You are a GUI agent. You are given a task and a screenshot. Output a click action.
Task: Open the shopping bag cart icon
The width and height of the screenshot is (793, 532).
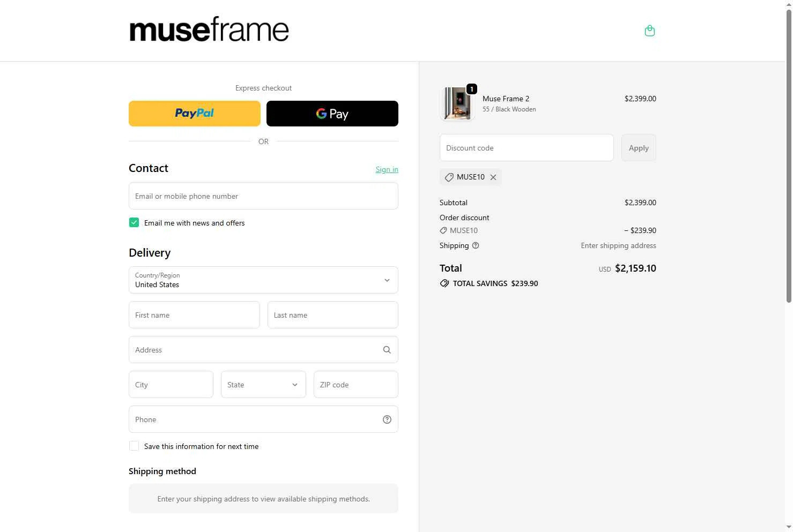tap(649, 31)
